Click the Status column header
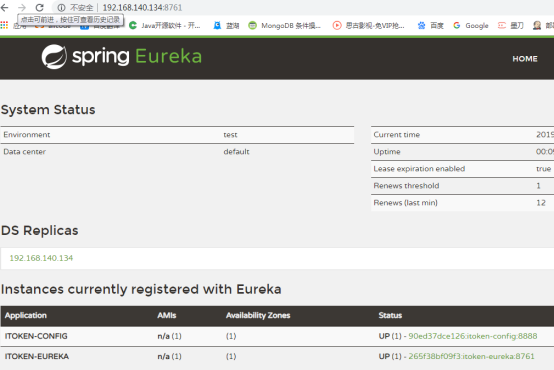Viewport: 554px width, 370px height. [x=390, y=315]
